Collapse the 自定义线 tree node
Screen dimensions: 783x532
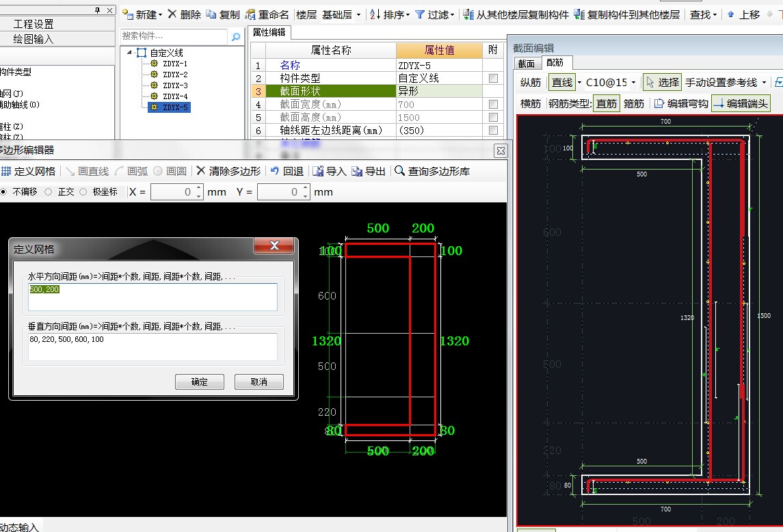[130, 53]
